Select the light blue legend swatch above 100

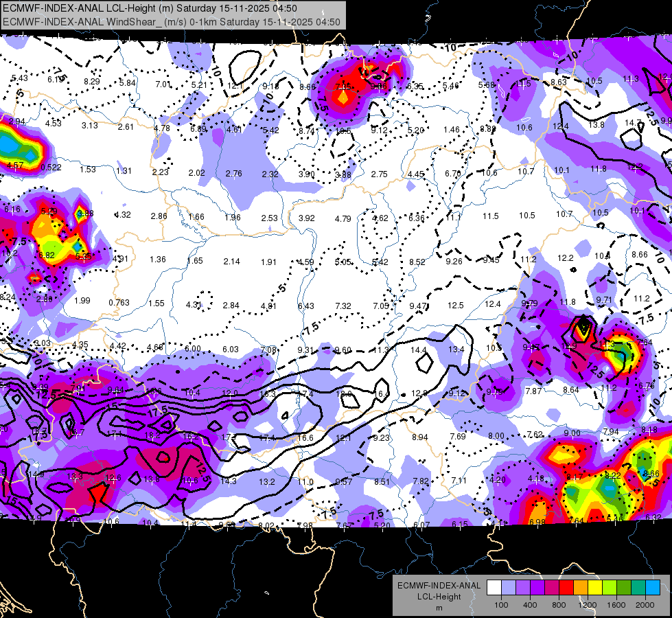click(x=508, y=588)
